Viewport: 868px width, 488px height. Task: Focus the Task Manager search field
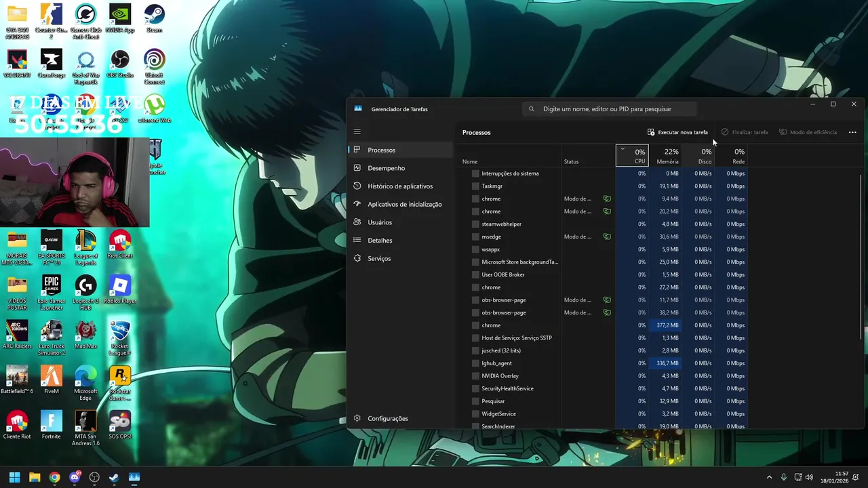610,108
